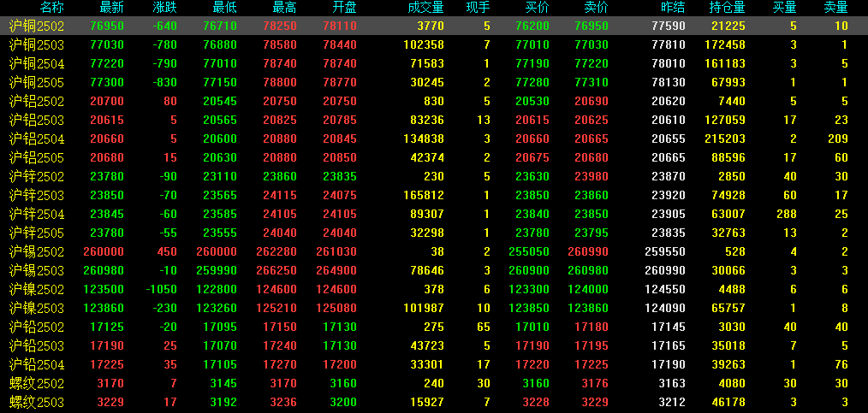Click 沪锌2503 volume 165812

pos(422,195)
